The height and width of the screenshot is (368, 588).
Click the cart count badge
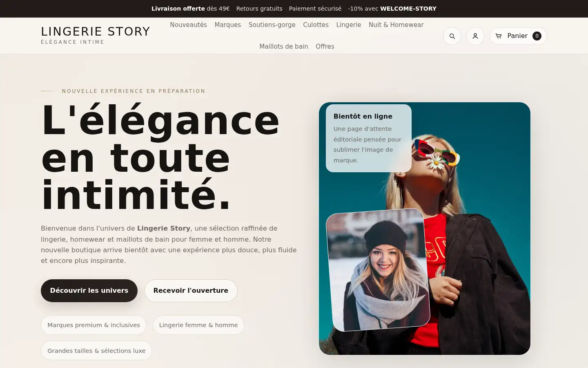537,36
